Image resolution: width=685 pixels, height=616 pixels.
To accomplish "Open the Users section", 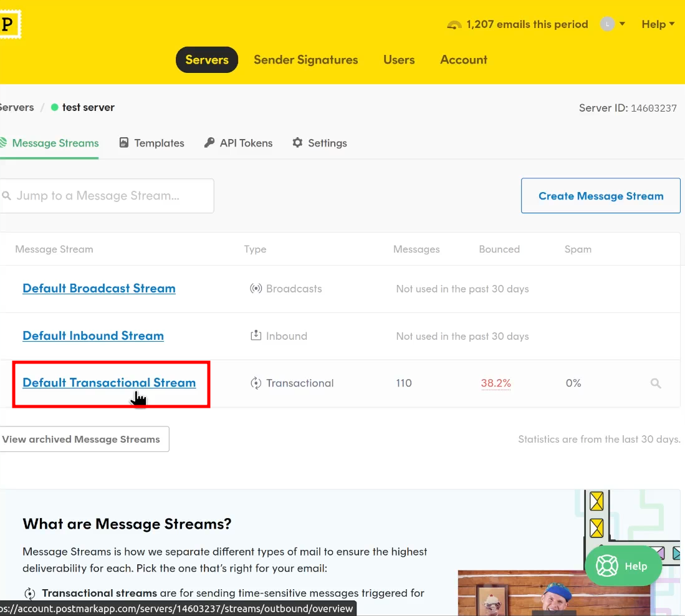I will 399,60.
